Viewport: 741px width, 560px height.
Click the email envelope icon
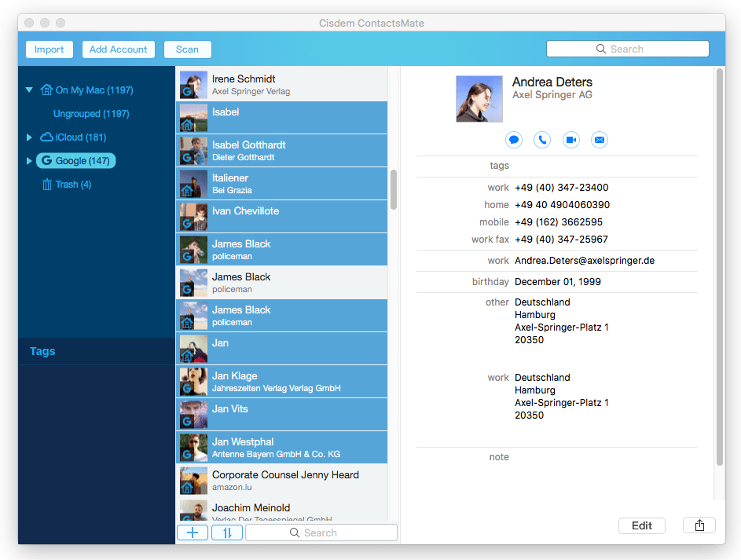[x=600, y=140]
